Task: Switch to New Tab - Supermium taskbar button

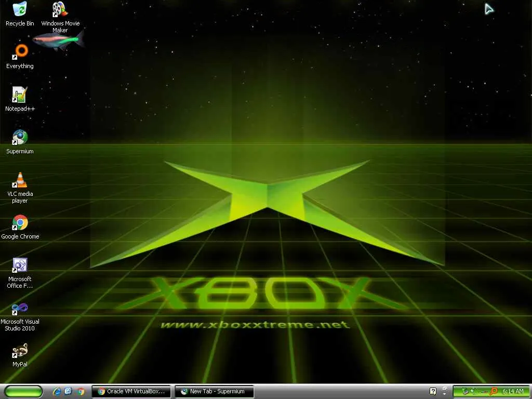Action: [214, 392]
